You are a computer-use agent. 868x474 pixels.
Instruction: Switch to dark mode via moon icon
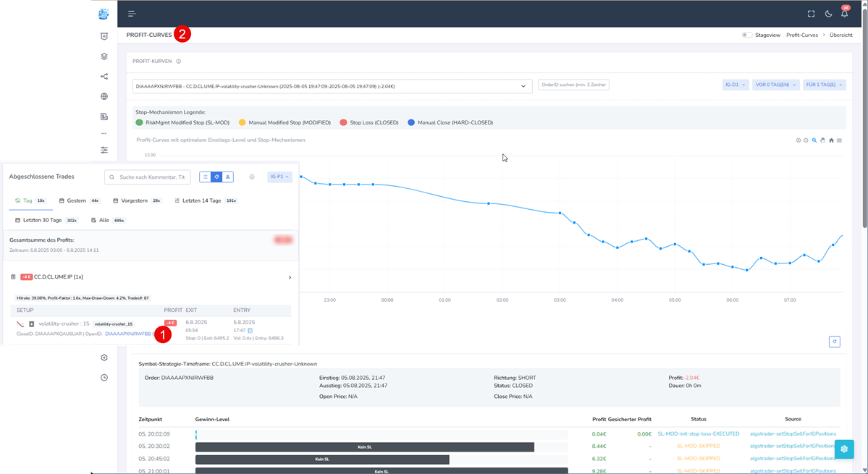(828, 14)
